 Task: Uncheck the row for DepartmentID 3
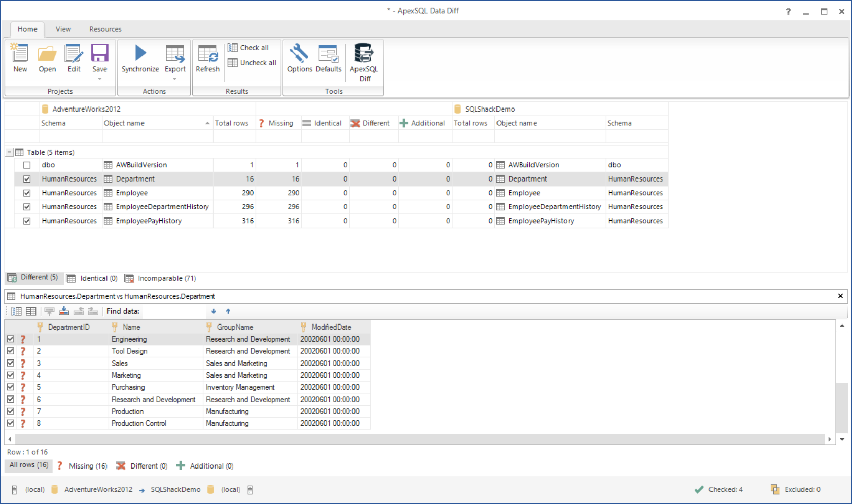click(11, 363)
